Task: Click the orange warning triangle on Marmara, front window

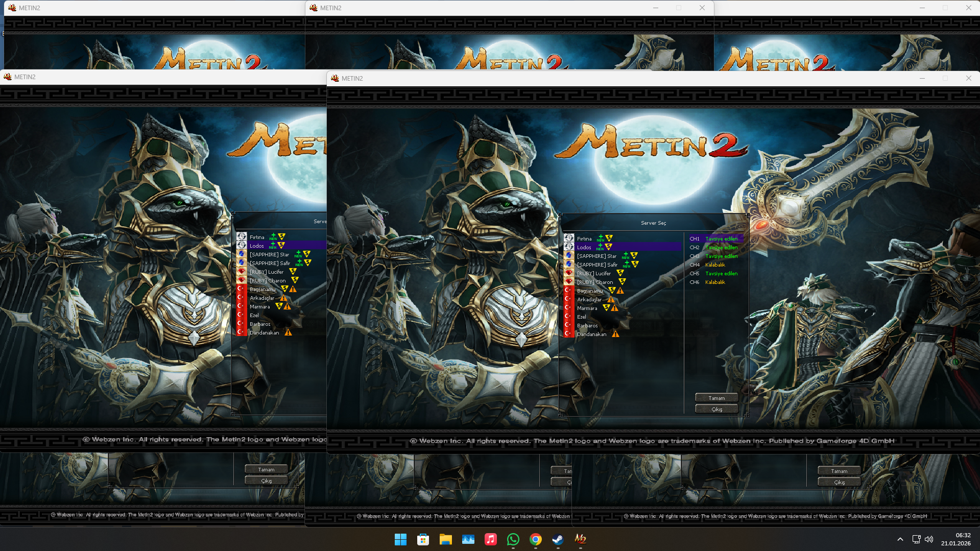Action: coord(615,308)
